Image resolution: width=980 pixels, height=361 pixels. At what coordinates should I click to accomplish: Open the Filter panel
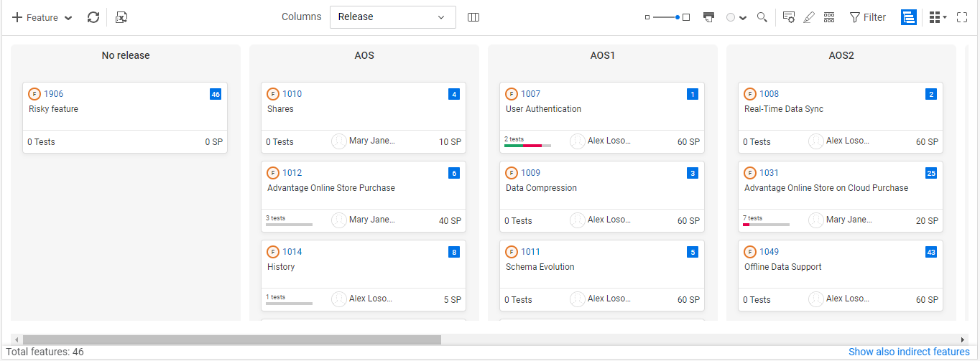868,17
